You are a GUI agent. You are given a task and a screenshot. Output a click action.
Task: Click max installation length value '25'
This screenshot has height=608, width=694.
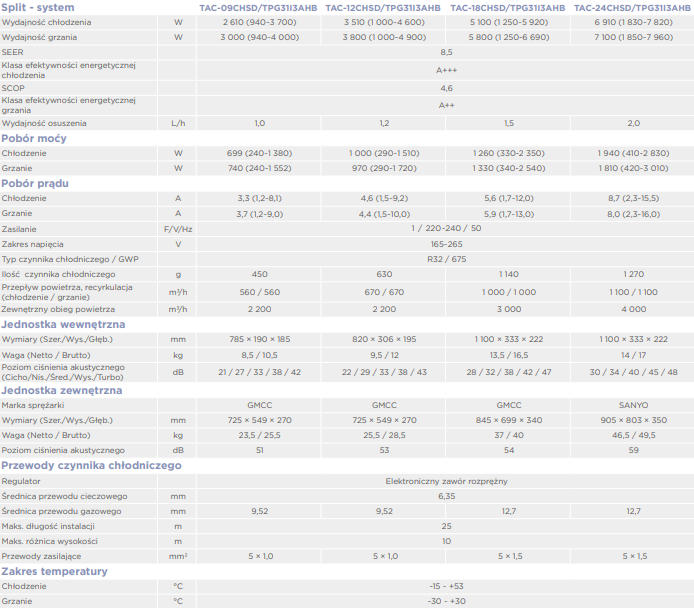point(446,527)
